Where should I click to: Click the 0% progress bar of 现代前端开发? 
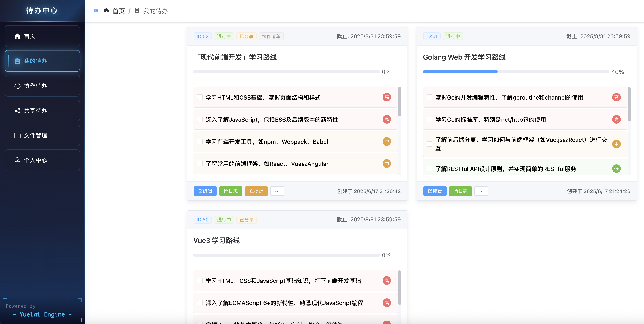286,72
